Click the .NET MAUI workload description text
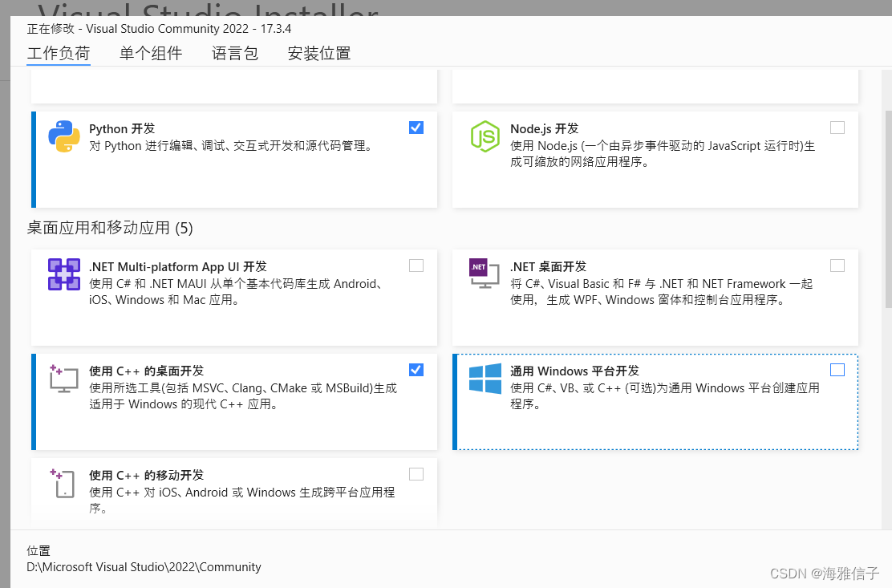The image size is (892, 588). pos(237,292)
